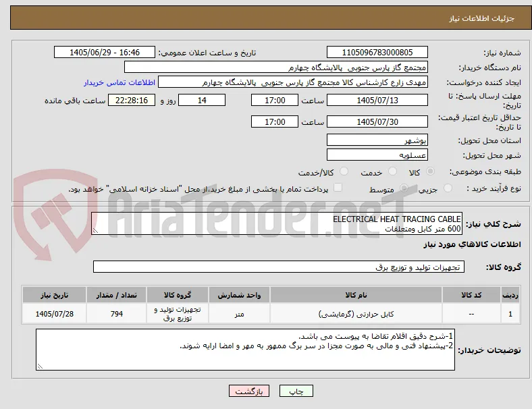Click the request creator field مهدی زارع

click(293, 82)
